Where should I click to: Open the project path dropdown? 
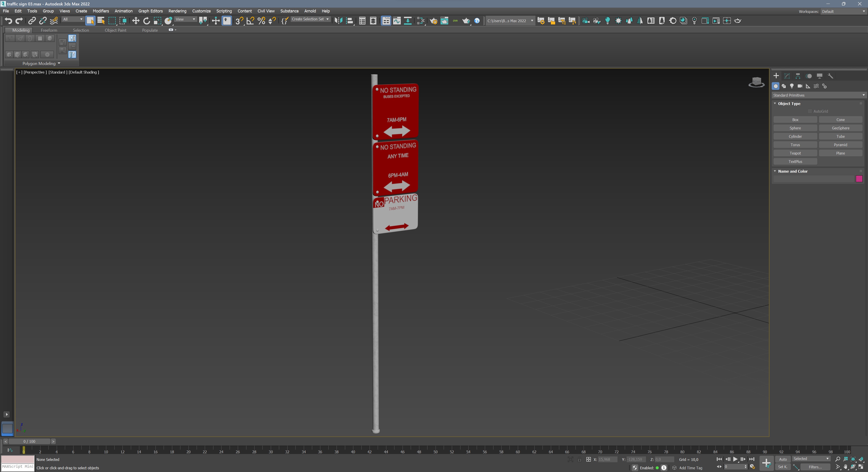510,21
